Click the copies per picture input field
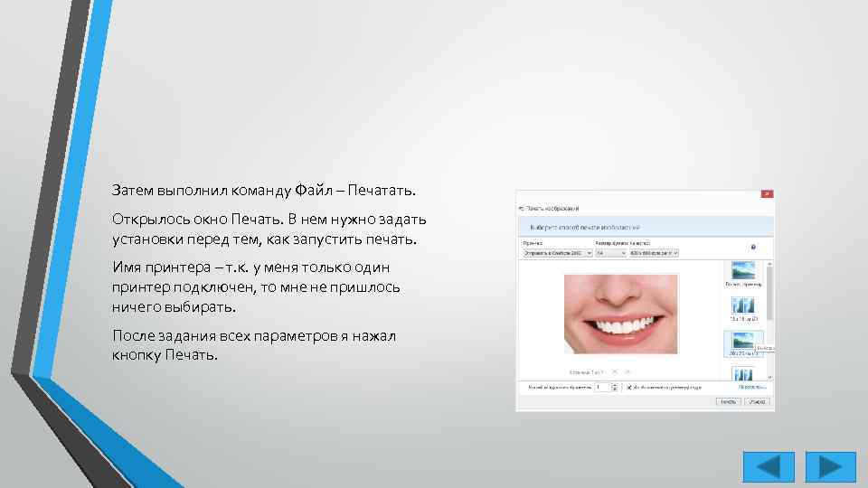The height and width of the screenshot is (488, 868). point(602,388)
